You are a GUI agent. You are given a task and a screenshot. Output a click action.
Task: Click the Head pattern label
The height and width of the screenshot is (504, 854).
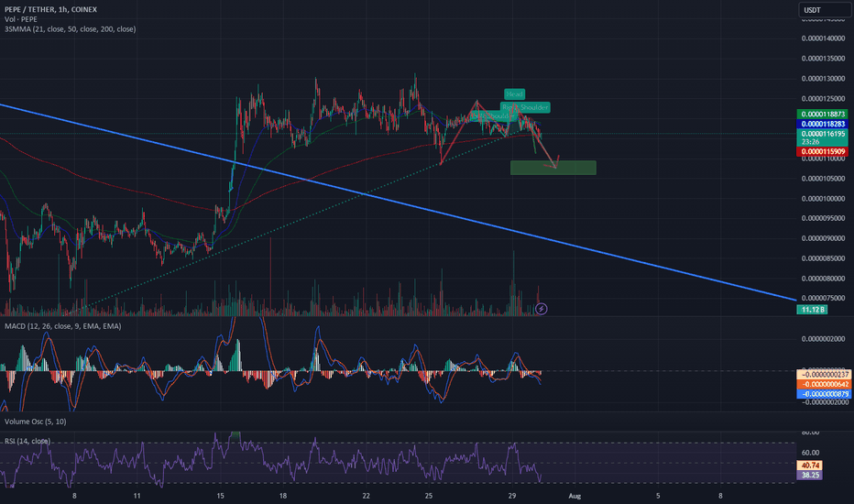click(x=514, y=94)
